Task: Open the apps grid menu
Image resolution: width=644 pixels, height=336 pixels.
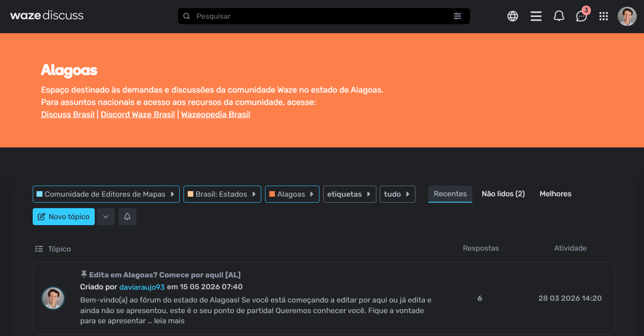Action: (x=604, y=16)
